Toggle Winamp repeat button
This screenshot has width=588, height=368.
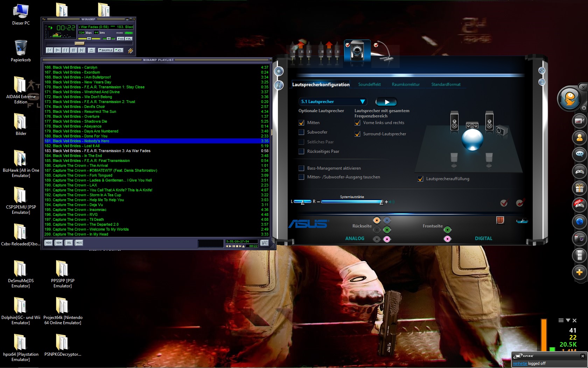(119, 50)
